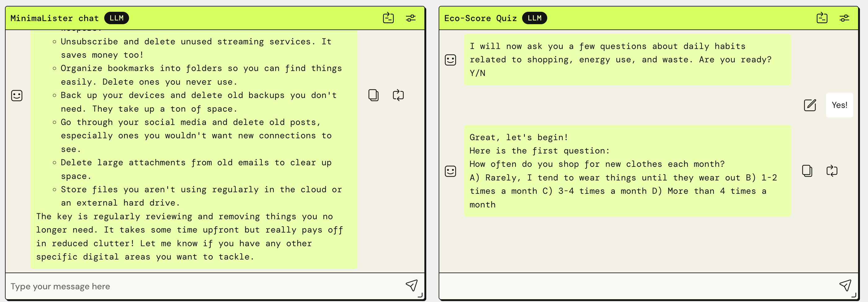Open settings sliders in MinimaLister chat header
Viewport: 868px width, 302px height.
[410, 18]
